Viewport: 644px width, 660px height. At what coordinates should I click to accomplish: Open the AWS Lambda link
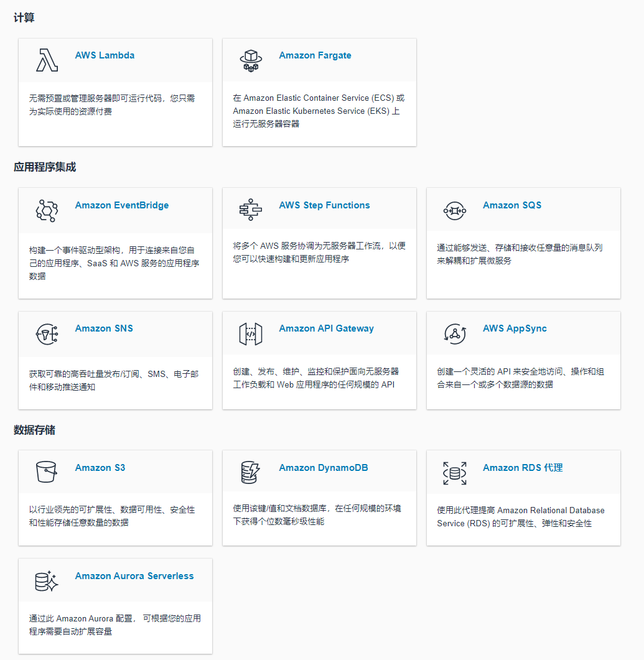pos(105,55)
